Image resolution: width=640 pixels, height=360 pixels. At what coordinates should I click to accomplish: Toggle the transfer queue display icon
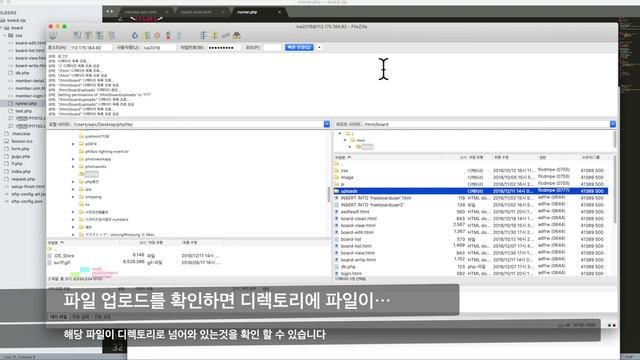(110, 36)
